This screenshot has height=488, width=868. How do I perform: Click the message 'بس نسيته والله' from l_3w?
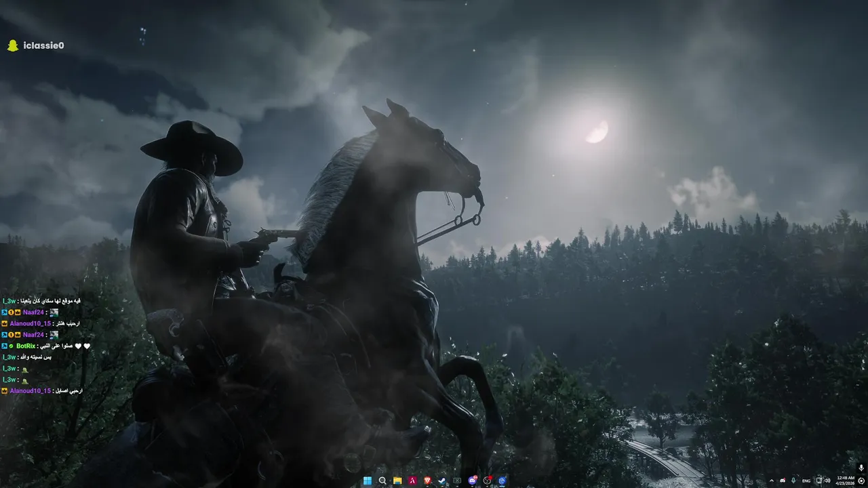tap(37, 357)
